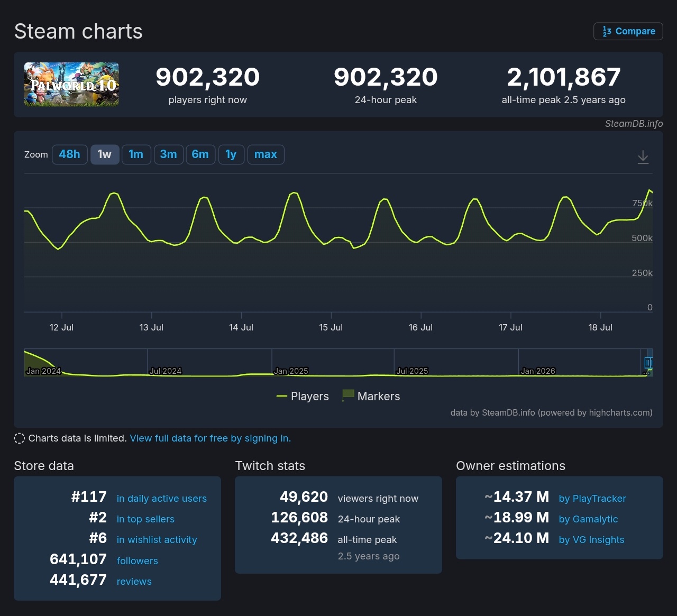
Task: Open the VG Insights link
Action: (x=592, y=540)
